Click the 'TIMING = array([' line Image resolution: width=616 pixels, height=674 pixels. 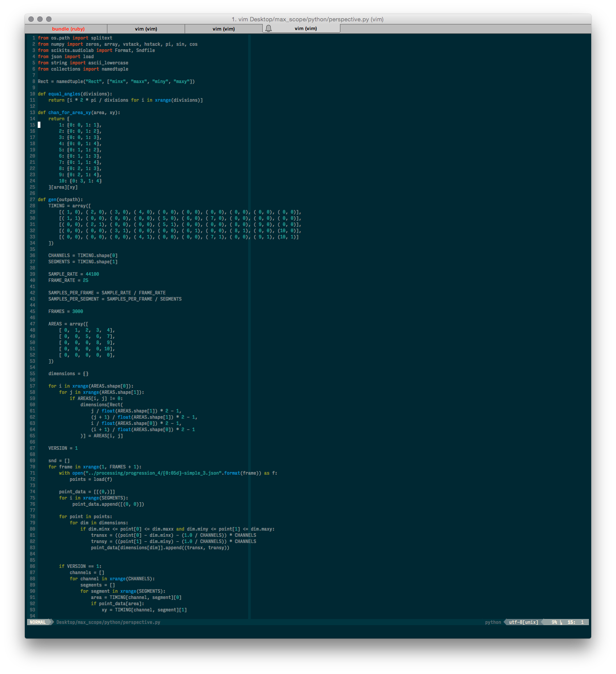[70, 206]
